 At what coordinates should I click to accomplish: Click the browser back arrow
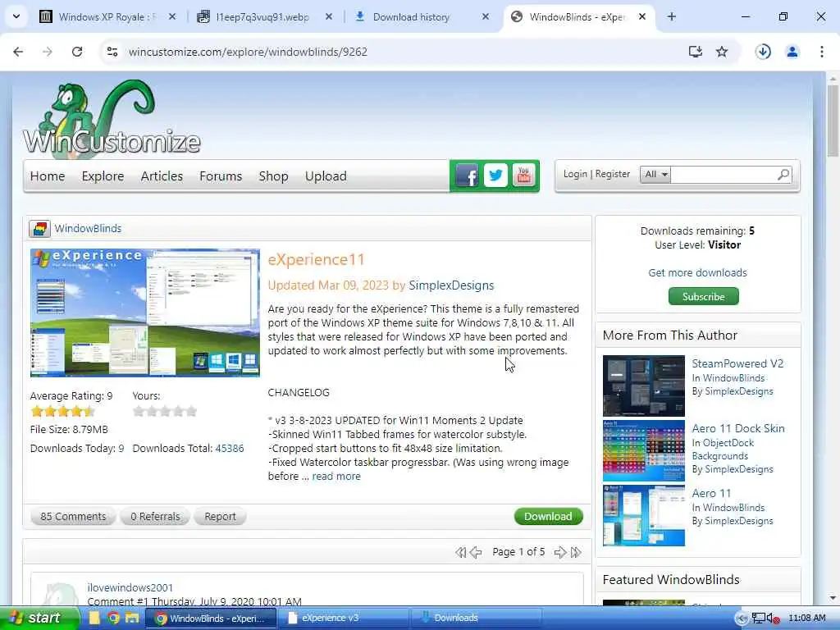click(18, 52)
